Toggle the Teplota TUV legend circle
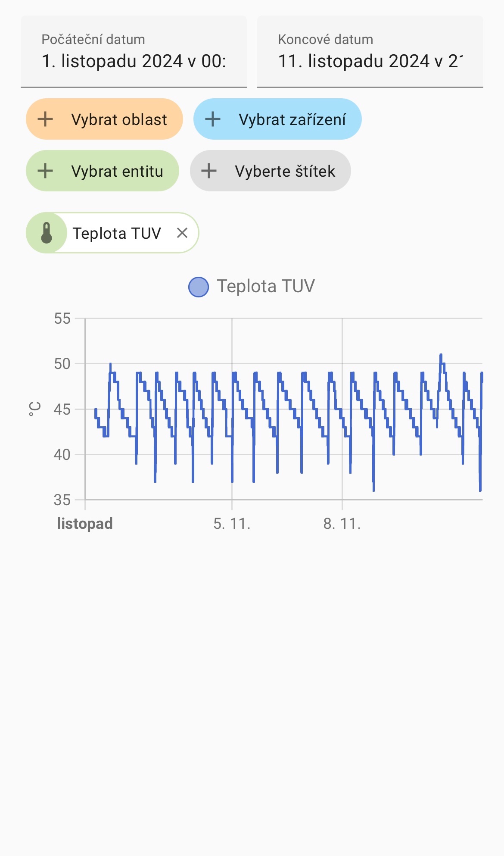 point(199,287)
